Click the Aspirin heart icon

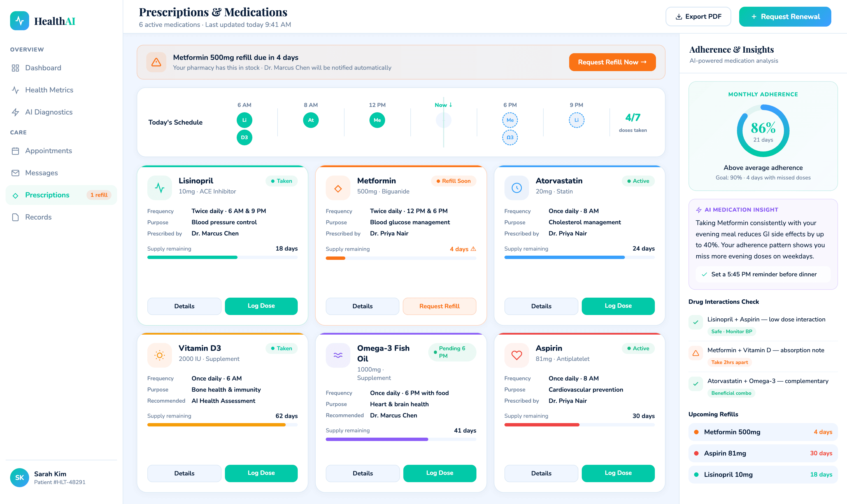[x=516, y=355]
